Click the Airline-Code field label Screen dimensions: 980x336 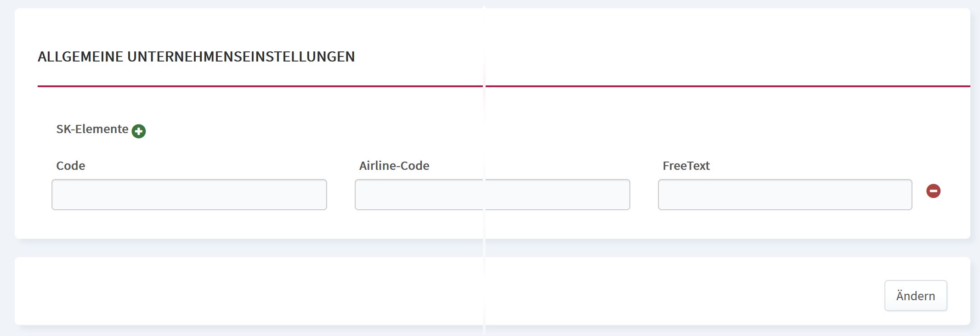pos(394,166)
